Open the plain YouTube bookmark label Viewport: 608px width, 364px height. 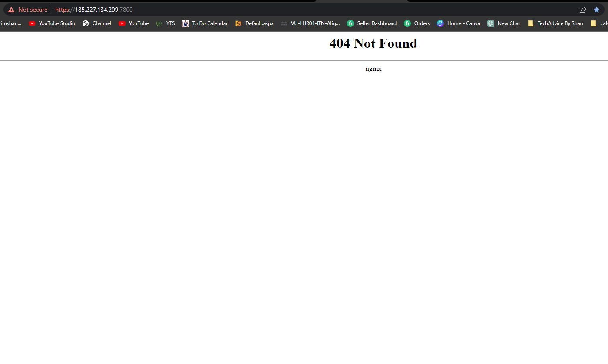(x=139, y=23)
